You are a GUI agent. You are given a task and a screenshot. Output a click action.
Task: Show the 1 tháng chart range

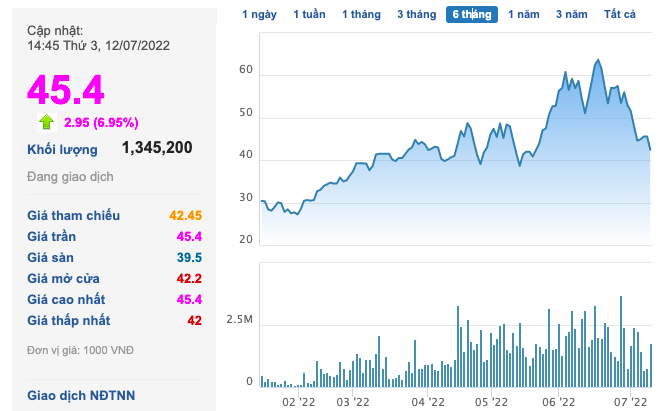click(x=361, y=15)
